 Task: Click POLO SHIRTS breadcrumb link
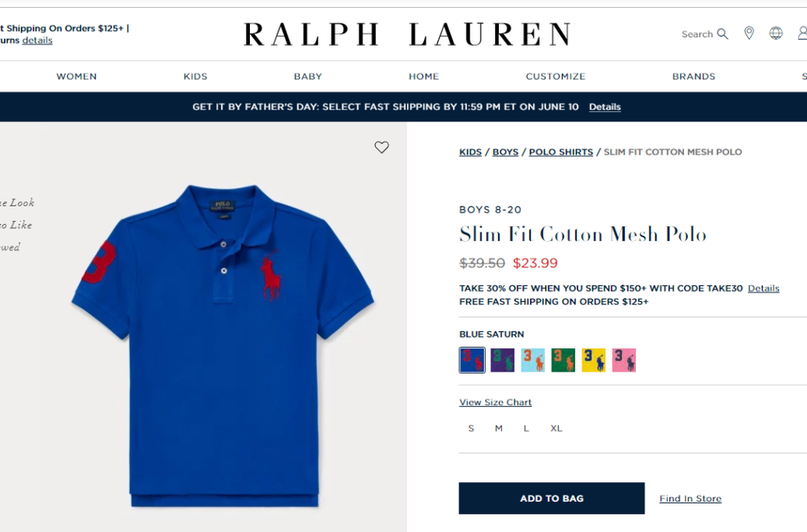(561, 152)
